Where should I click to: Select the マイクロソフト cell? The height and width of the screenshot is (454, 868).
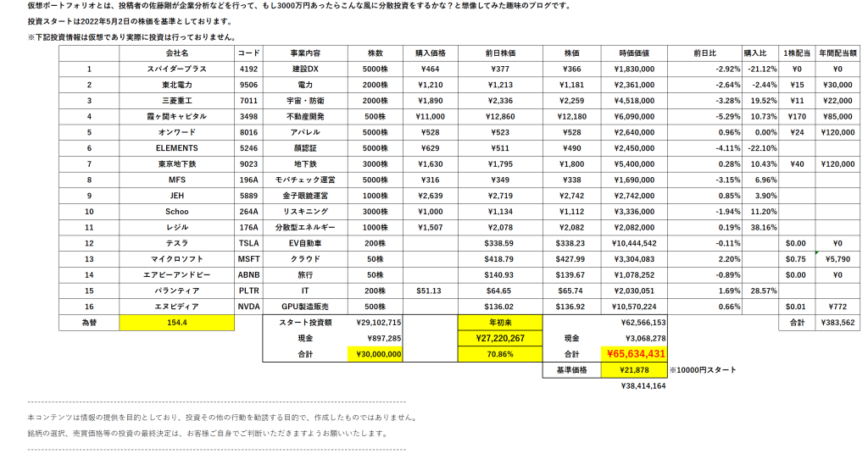point(176,259)
